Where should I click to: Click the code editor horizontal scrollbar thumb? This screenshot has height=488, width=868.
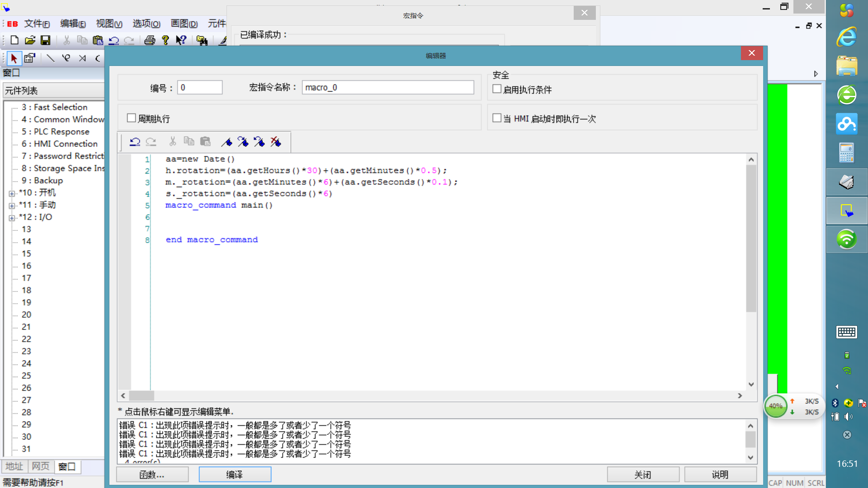pos(142,395)
